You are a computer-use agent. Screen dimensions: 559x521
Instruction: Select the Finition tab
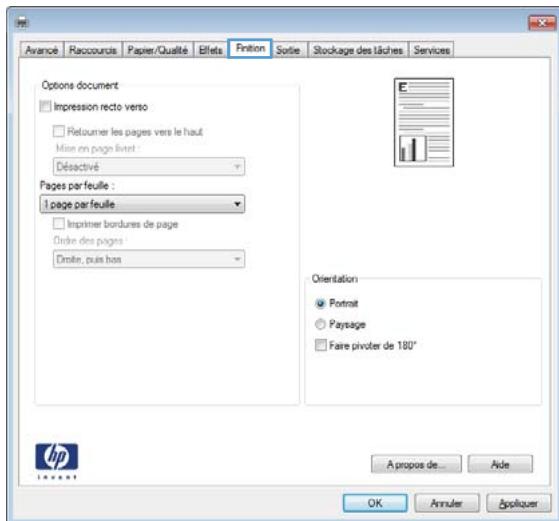coord(250,48)
